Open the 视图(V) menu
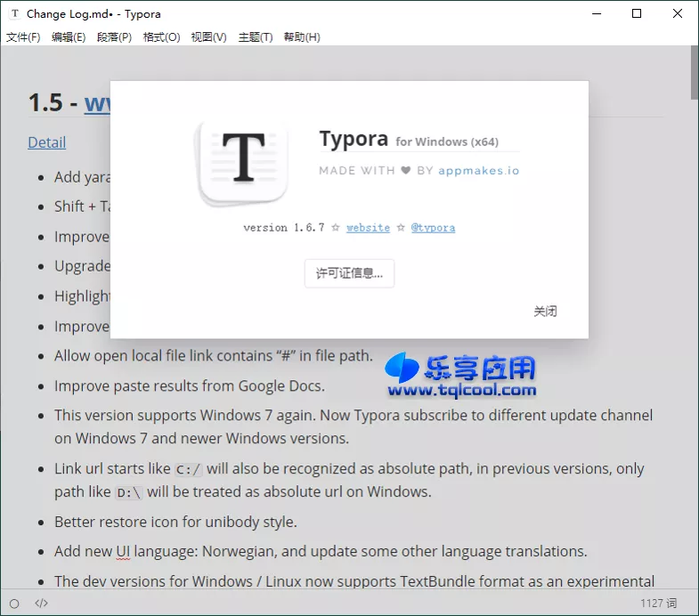The width and height of the screenshot is (699, 616). pos(208,37)
